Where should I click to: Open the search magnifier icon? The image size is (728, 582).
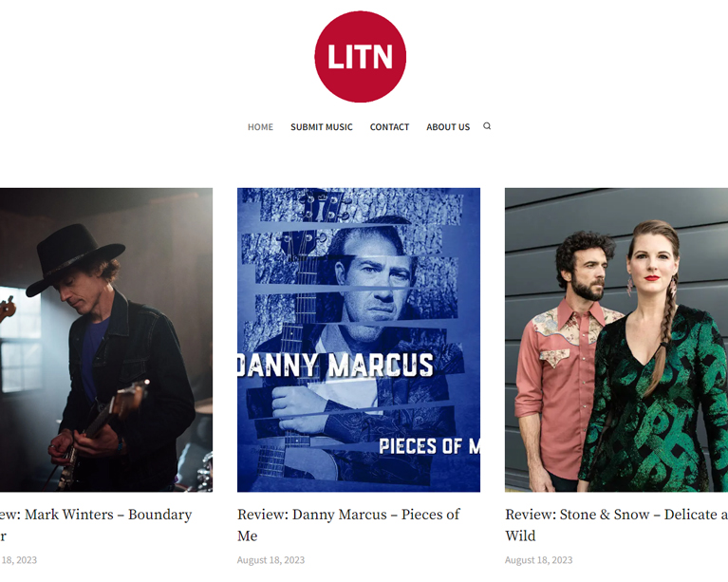487,126
